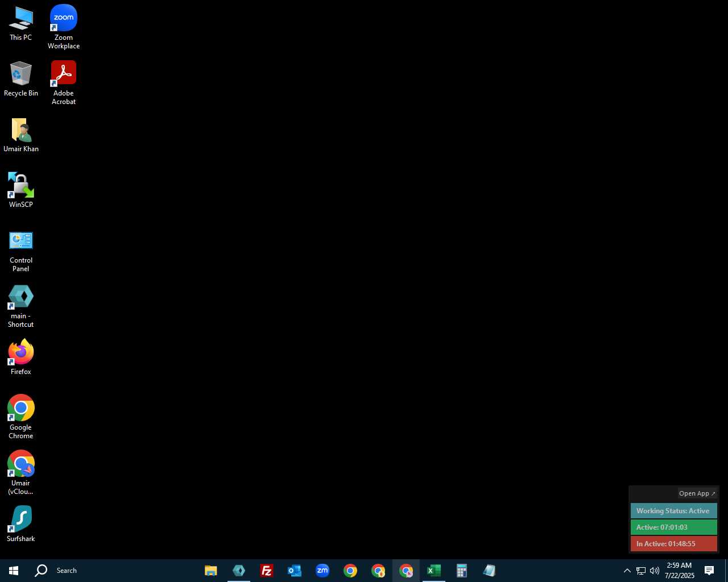Open the Windows Start menu
This screenshot has width=728, height=582.
14,571
